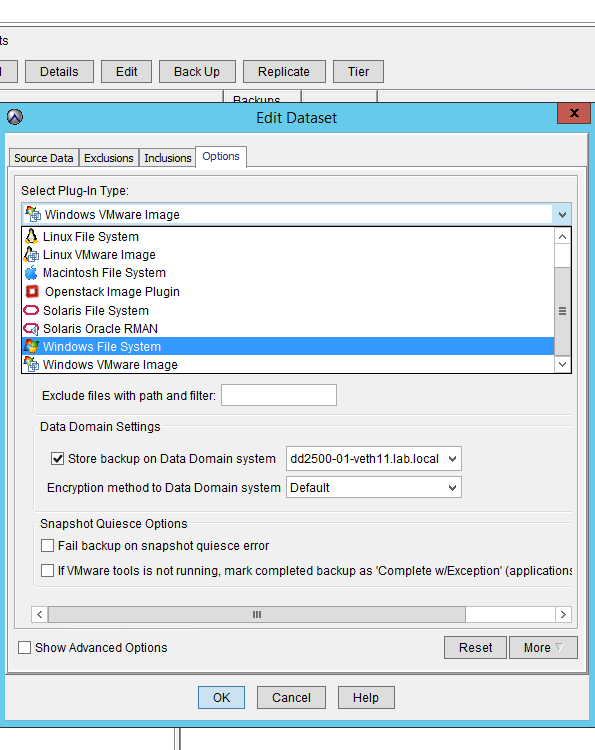Screen dimensions: 595x750
Task: Click the Linux File System penguin icon
Action: pyautogui.click(x=32, y=236)
